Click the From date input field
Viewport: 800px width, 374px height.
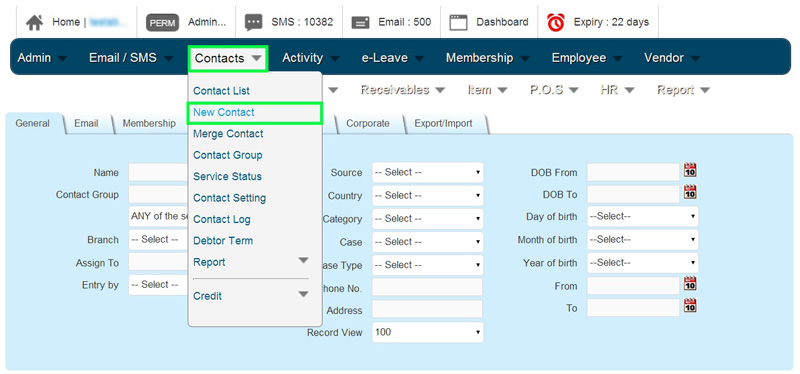pyautogui.click(x=633, y=286)
